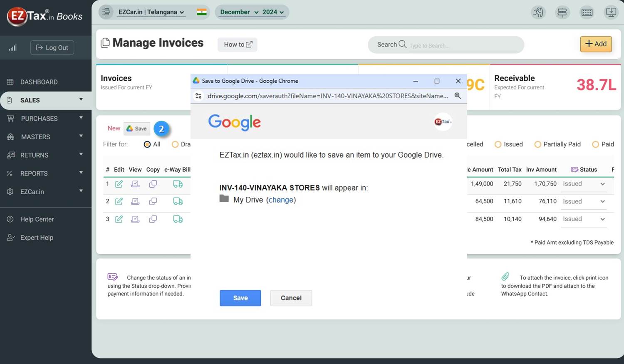This screenshot has height=364, width=624.
Task: Open the view icon for invoice row 2
Action: [x=135, y=201]
